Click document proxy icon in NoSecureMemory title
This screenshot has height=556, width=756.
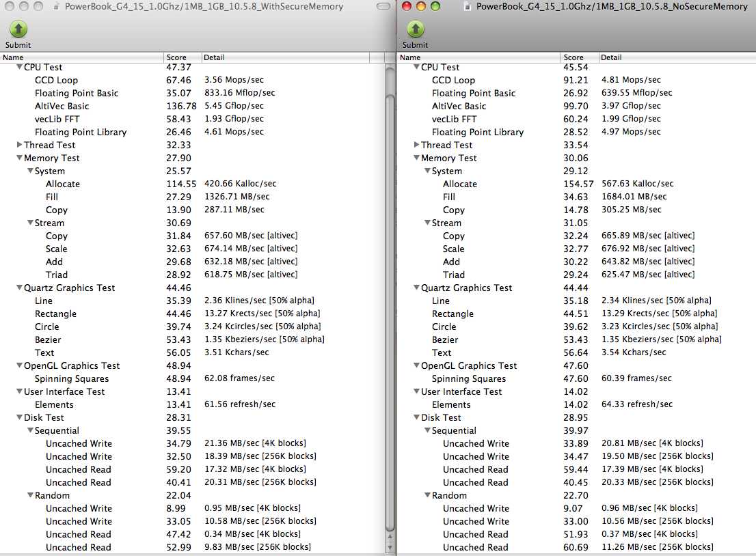point(467,7)
